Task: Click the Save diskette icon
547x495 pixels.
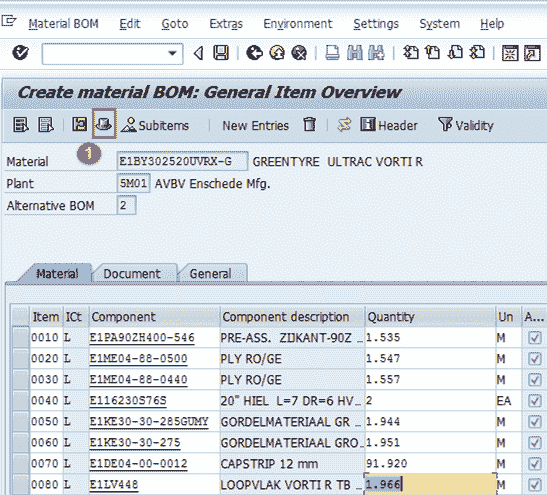Action: point(221,53)
